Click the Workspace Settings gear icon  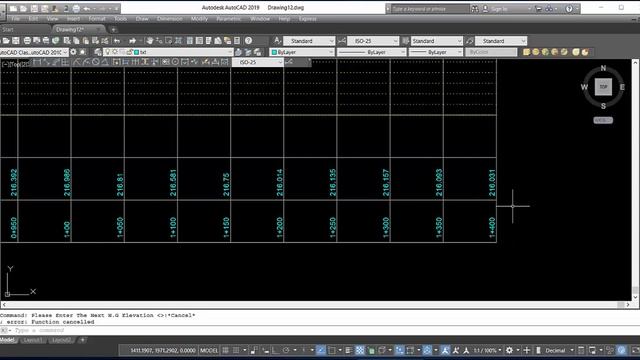click(73, 52)
